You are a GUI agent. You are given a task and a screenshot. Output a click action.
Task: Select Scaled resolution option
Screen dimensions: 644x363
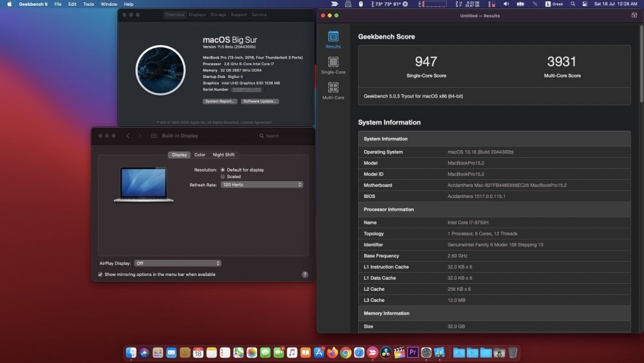click(223, 177)
